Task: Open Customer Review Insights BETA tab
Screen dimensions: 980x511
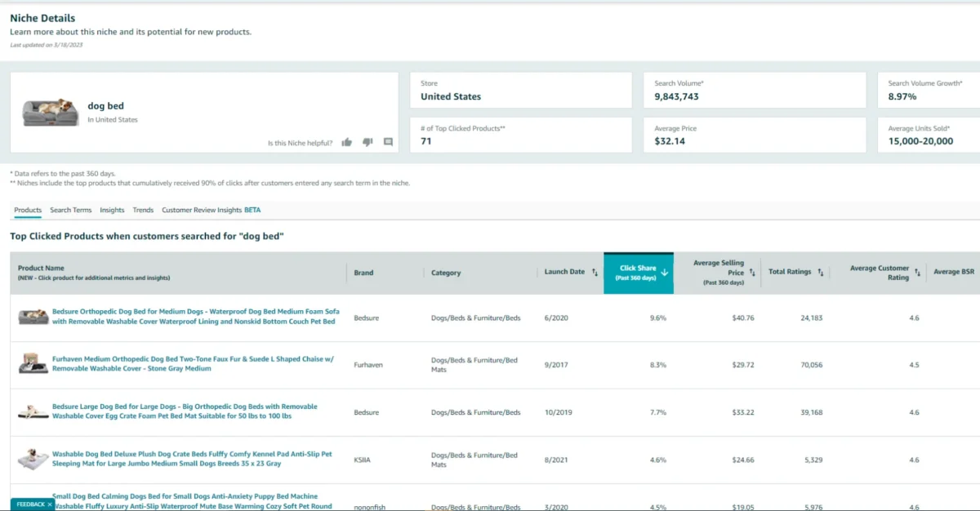Action: 211,210
